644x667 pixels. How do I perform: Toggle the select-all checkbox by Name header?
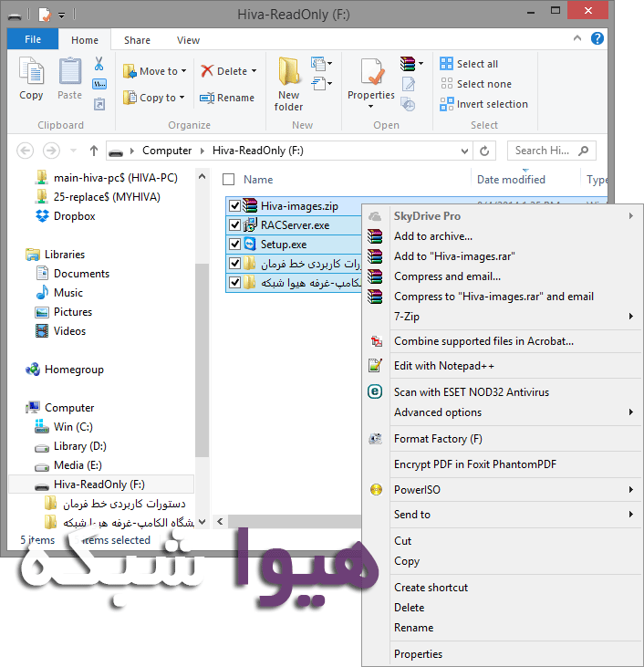[228, 180]
